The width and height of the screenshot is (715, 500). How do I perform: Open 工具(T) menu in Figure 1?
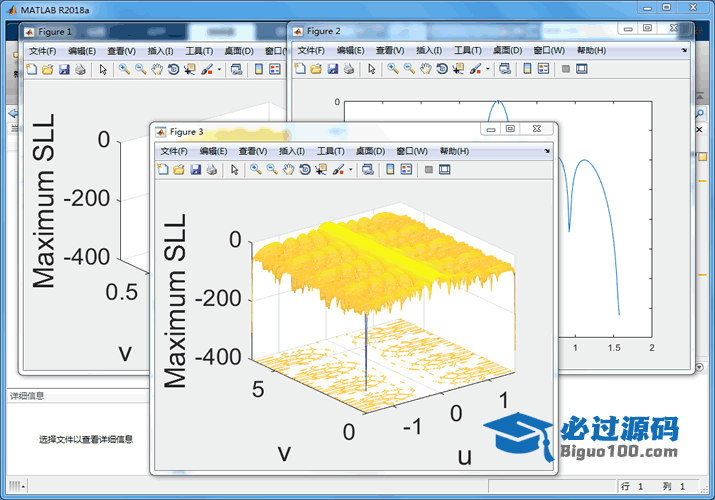pyautogui.click(x=200, y=51)
